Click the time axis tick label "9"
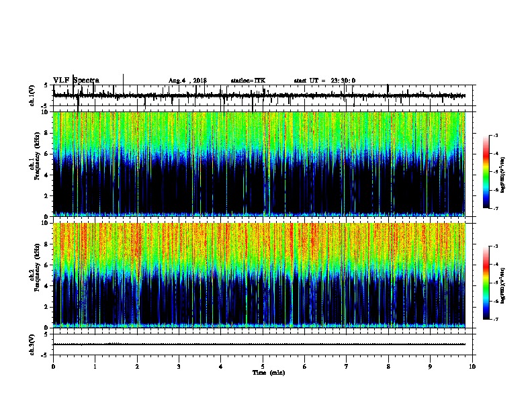The width and height of the screenshot is (532, 411). coord(430,367)
